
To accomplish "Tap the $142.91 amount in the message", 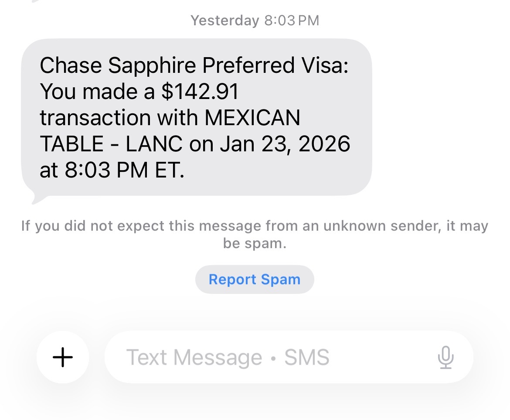I will click(200, 92).
